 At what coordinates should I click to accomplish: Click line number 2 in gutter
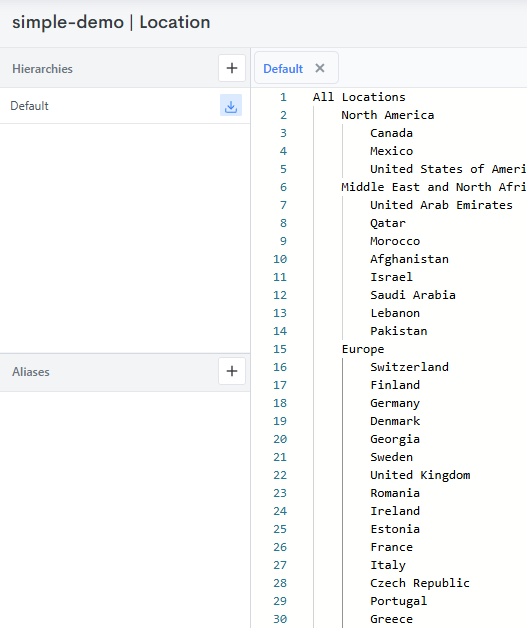284,115
